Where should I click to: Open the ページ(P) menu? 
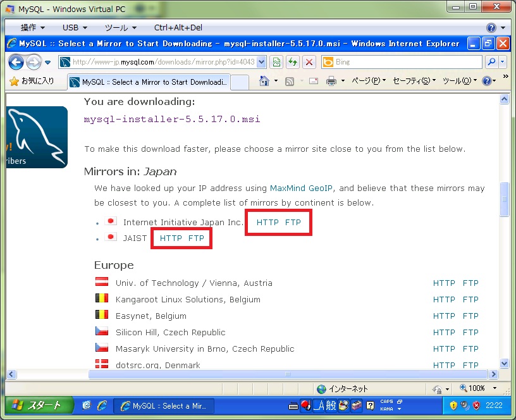(369, 81)
